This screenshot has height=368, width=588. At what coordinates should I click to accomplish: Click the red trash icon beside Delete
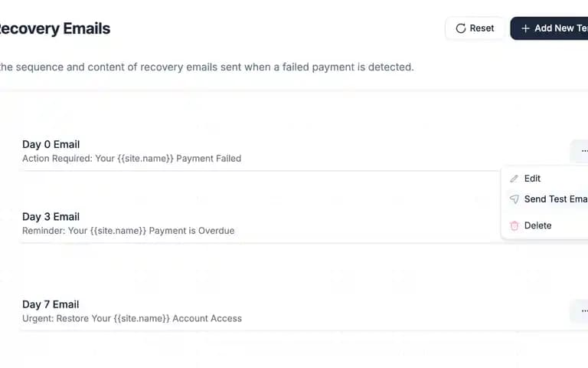point(514,225)
